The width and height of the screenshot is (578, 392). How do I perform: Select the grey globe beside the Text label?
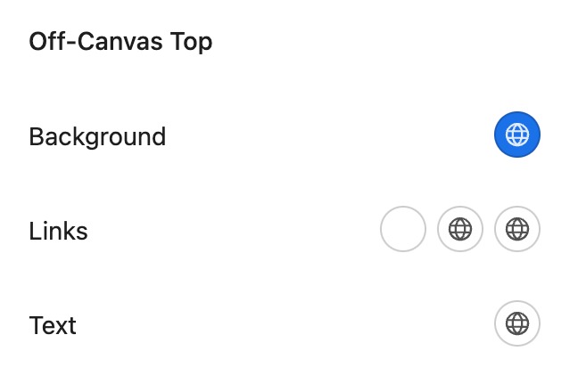pos(516,323)
